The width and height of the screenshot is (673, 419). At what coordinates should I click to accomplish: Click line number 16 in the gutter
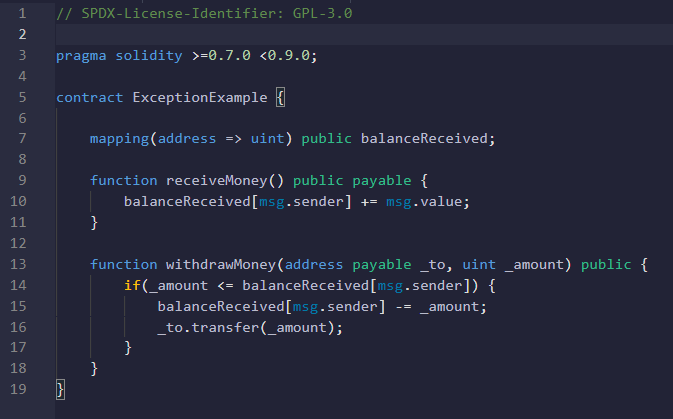pyautogui.click(x=18, y=327)
